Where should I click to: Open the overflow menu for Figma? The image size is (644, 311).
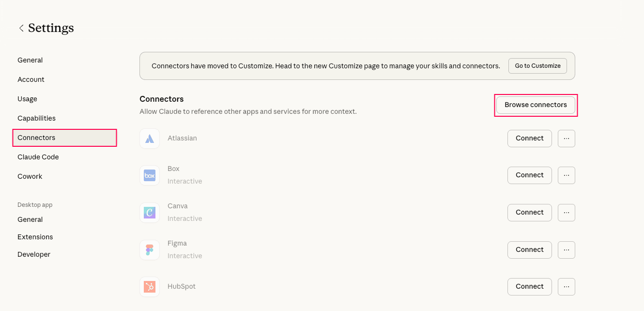[566, 249]
